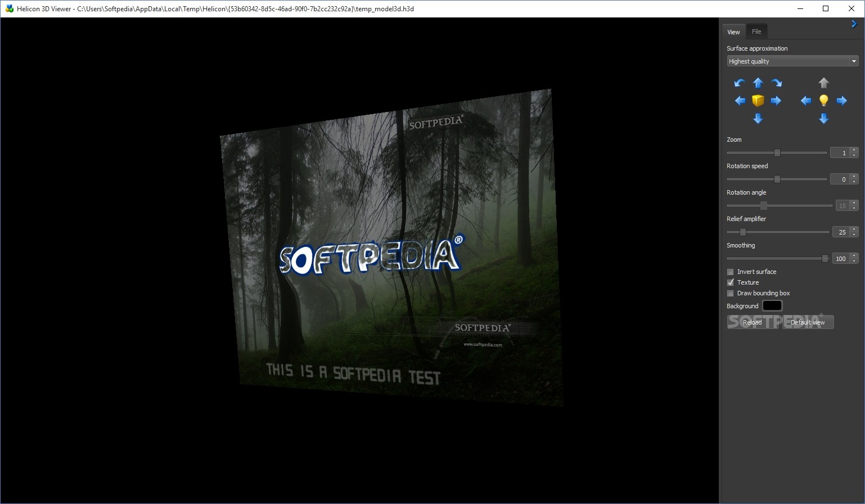
Task: Increase the Zoom value with stepper up
Action: click(x=854, y=150)
